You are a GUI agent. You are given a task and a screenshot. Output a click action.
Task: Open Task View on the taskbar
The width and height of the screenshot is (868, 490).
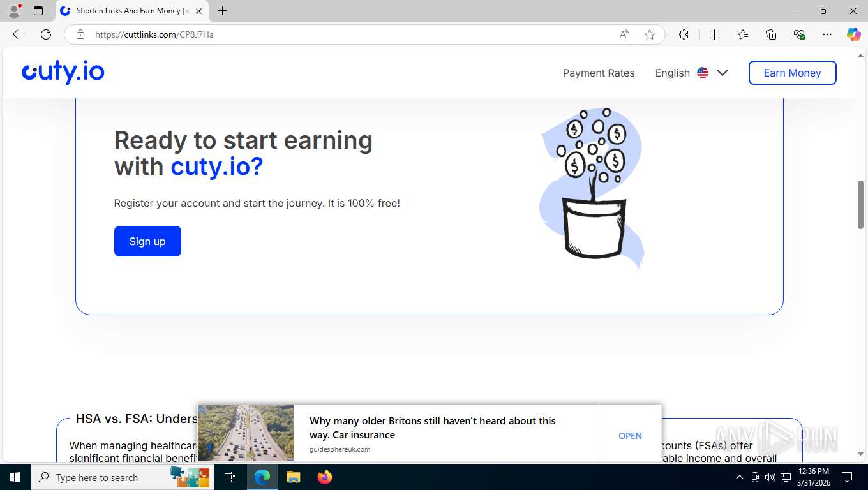(230, 477)
